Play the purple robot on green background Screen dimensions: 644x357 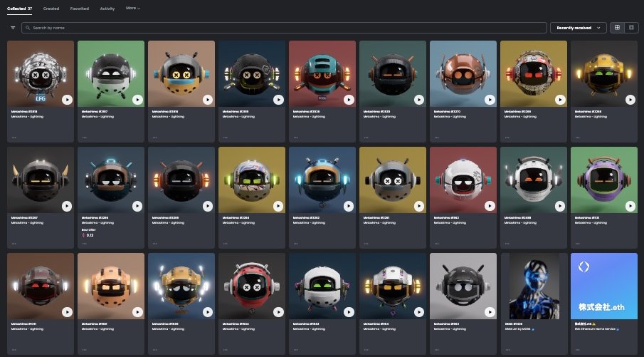(x=630, y=206)
